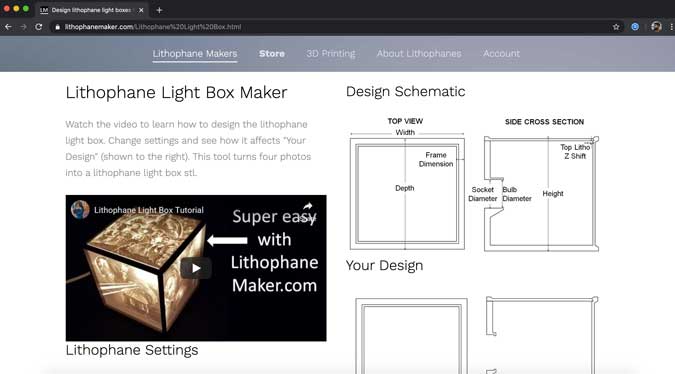Click the browser forward arrow

click(x=23, y=27)
